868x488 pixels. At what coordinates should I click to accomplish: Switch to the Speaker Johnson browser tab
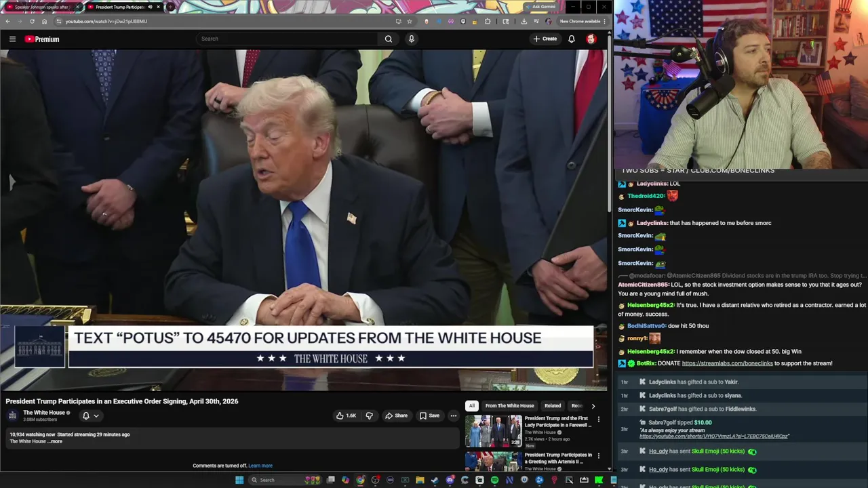(41, 7)
